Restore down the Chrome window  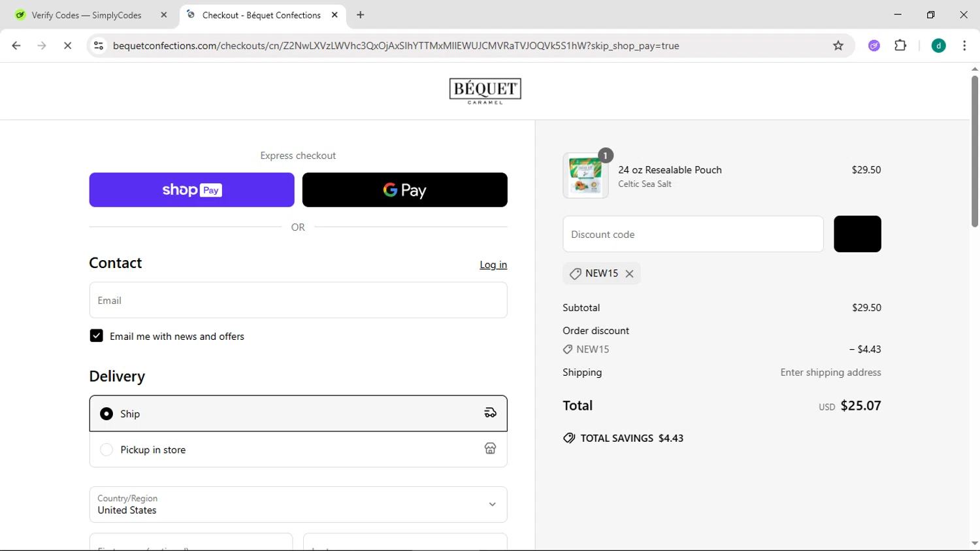931,14
